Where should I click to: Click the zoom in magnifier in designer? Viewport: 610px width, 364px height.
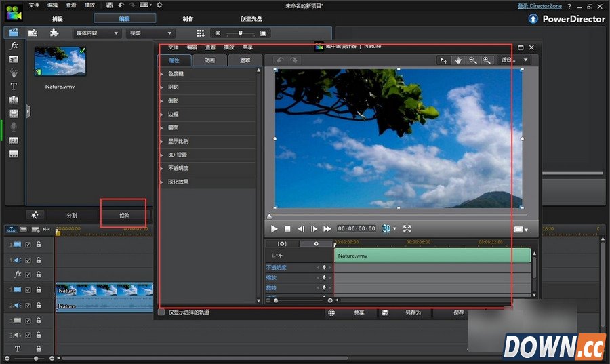[486, 60]
